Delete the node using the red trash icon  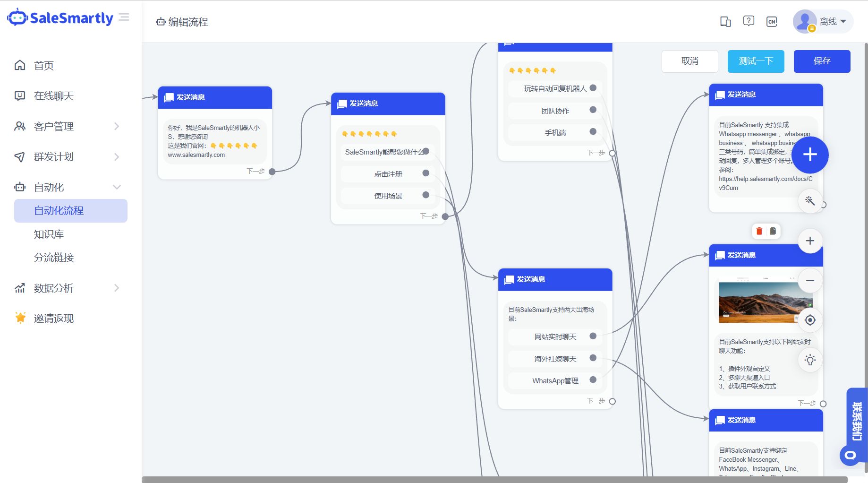coord(759,231)
